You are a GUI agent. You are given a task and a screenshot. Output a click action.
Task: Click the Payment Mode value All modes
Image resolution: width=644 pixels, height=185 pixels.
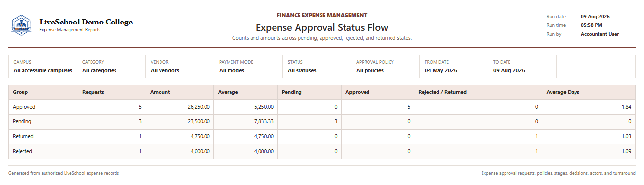point(231,70)
